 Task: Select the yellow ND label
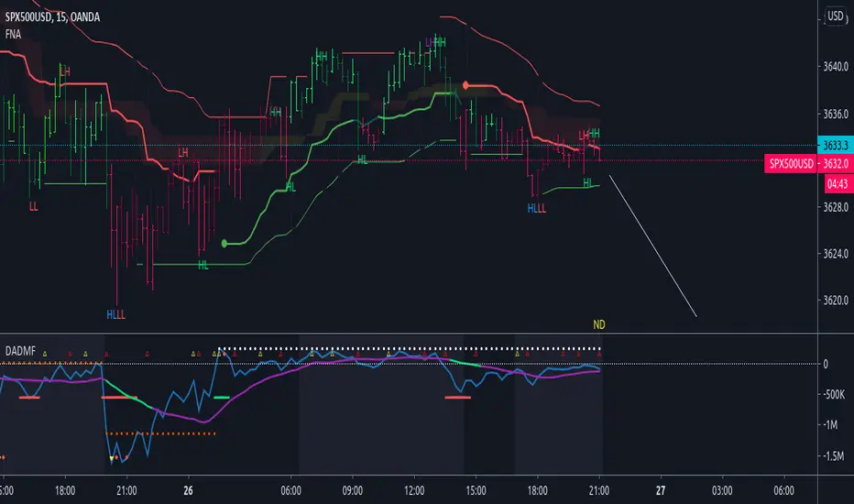pyautogui.click(x=598, y=324)
